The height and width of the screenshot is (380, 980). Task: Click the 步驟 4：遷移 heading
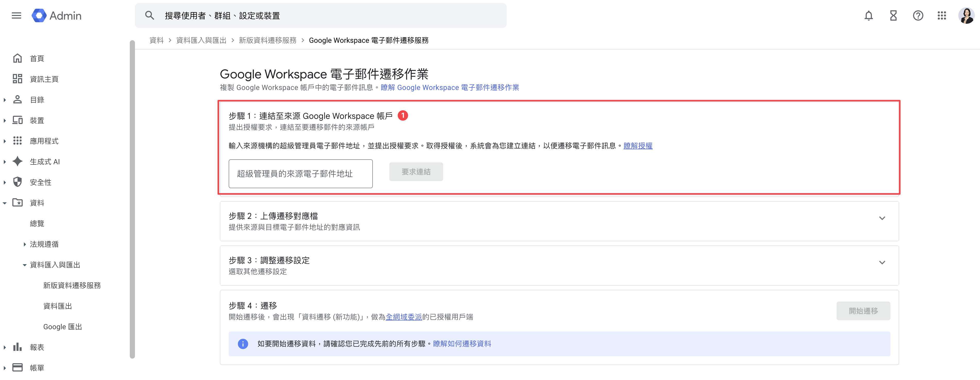253,305
